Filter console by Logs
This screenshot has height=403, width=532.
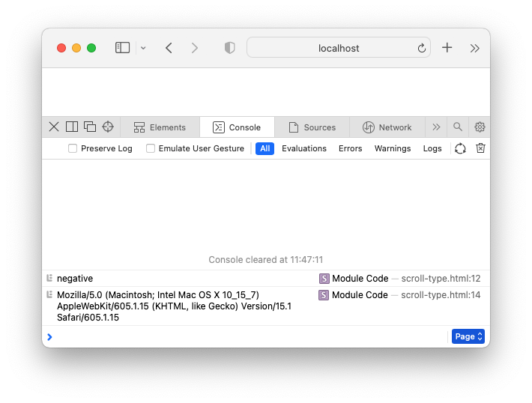(x=432, y=148)
